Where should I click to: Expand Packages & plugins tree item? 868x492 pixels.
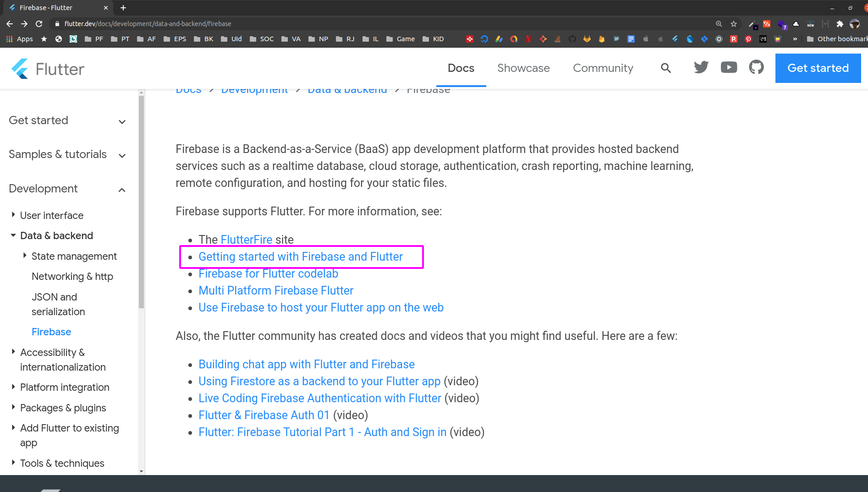[13, 407]
